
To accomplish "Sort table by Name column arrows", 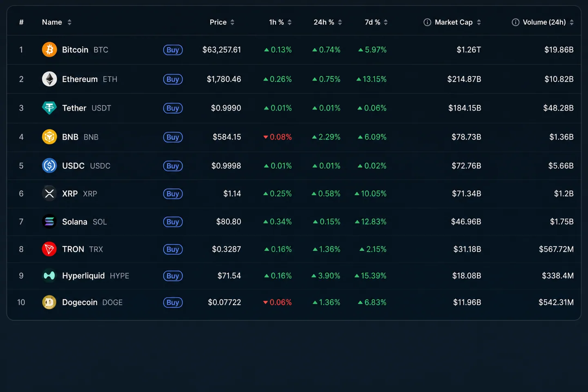I will tap(69, 22).
